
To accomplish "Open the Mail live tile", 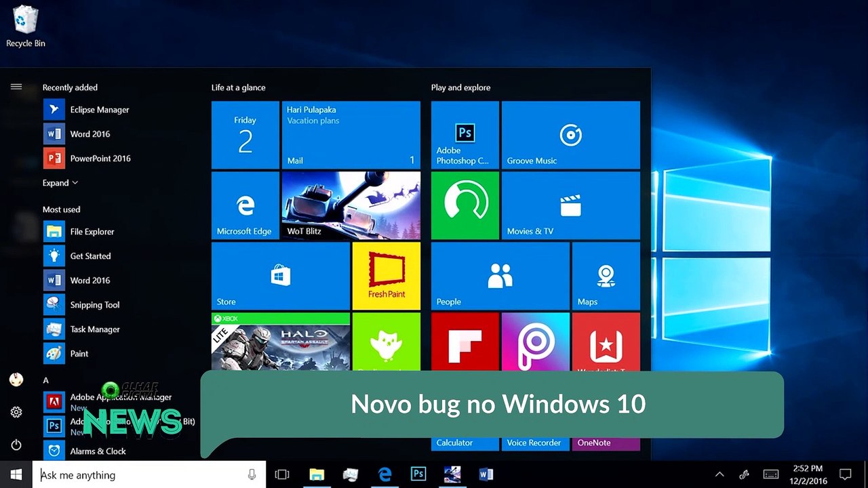I will pyautogui.click(x=351, y=135).
